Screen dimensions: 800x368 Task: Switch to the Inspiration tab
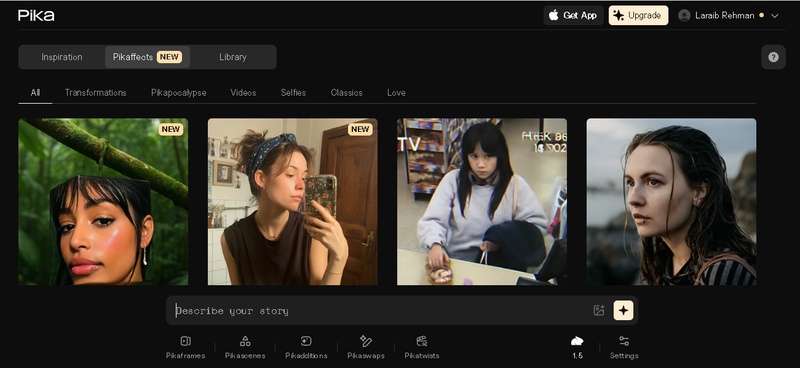pyautogui.click(x=62, y=57)
